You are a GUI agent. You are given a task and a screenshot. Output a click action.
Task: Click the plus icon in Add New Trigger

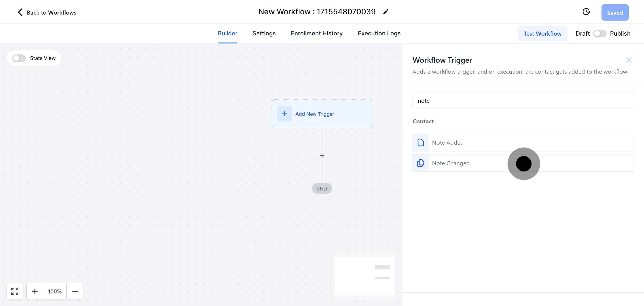284,114
